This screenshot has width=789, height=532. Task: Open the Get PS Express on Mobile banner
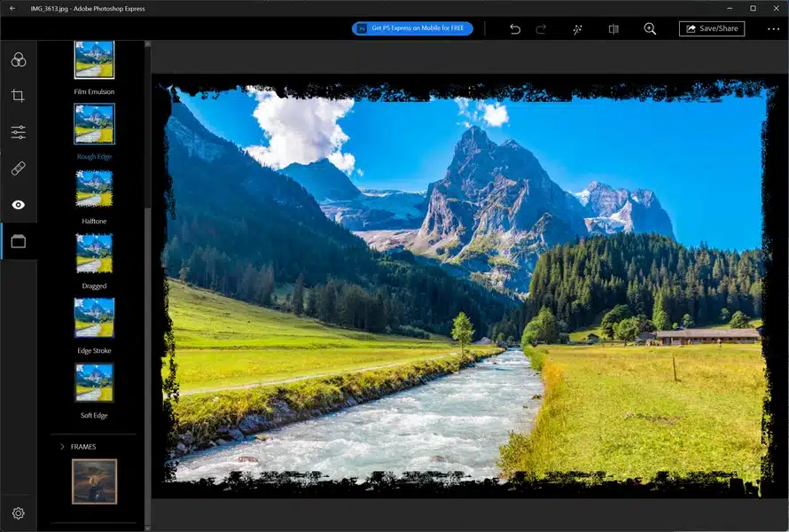412,28
